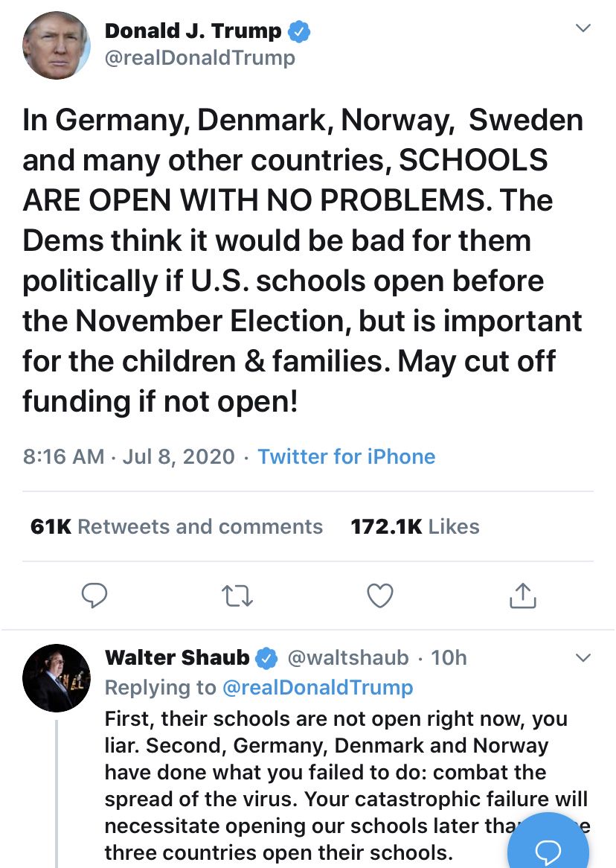
Task: Open Donald J. Trump's profile picture
Action: pos(57,45)
